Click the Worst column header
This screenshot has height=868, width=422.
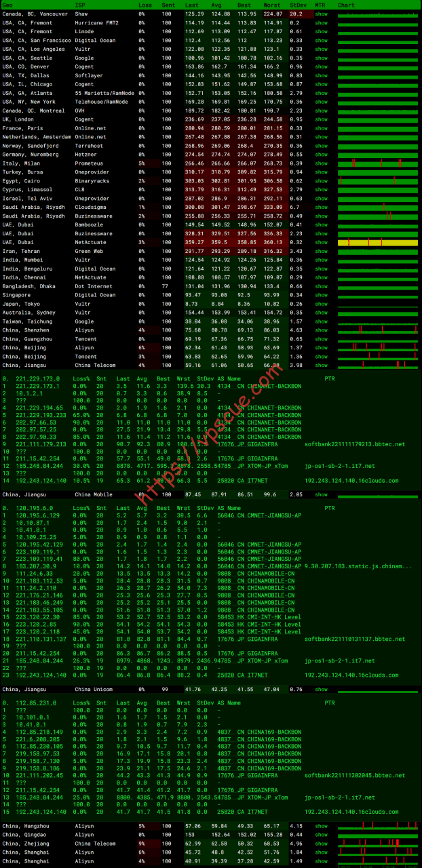point(272,5)
